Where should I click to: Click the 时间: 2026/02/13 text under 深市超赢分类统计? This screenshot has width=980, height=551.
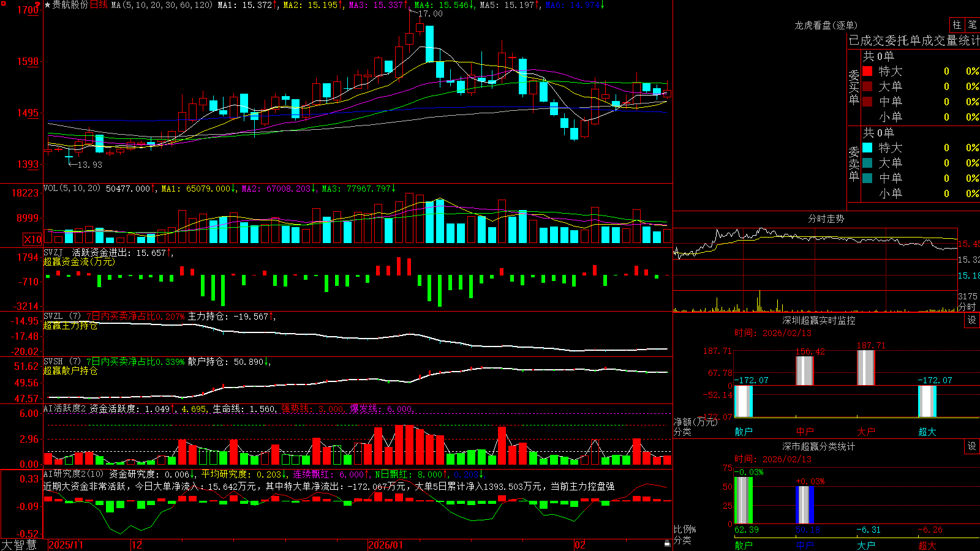pos(773,459)
